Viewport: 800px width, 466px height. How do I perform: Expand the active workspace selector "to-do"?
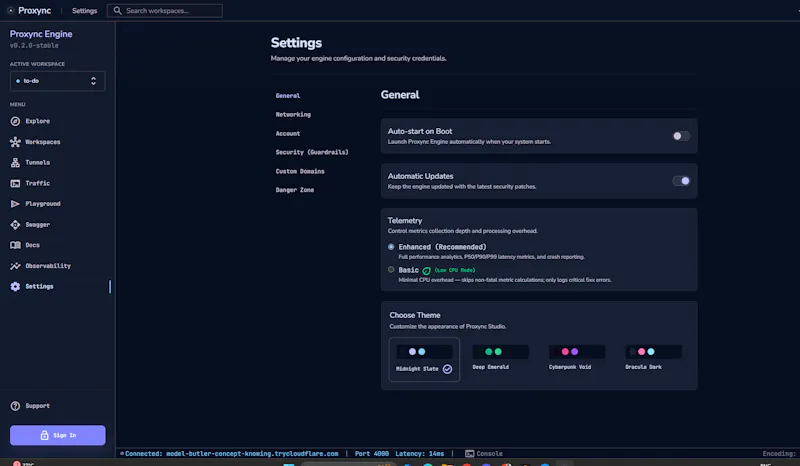pos(57,81)
